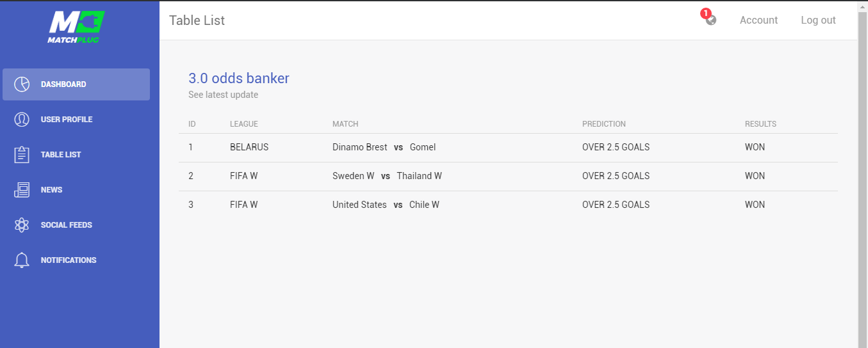Click the Log out link
The height and width of the screenshot is (348, 868).
tap(818, 20)
